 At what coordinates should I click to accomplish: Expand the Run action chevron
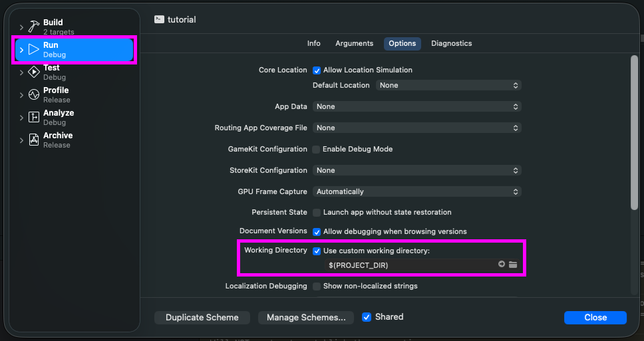coord(21,50)
